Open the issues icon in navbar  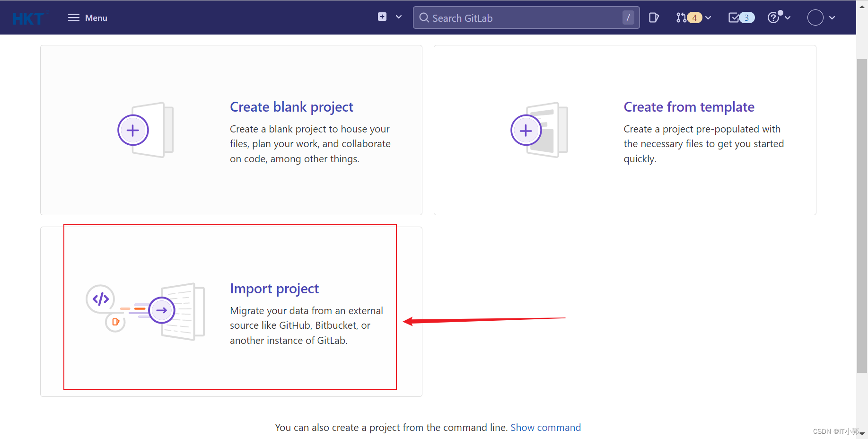point(654,18)
